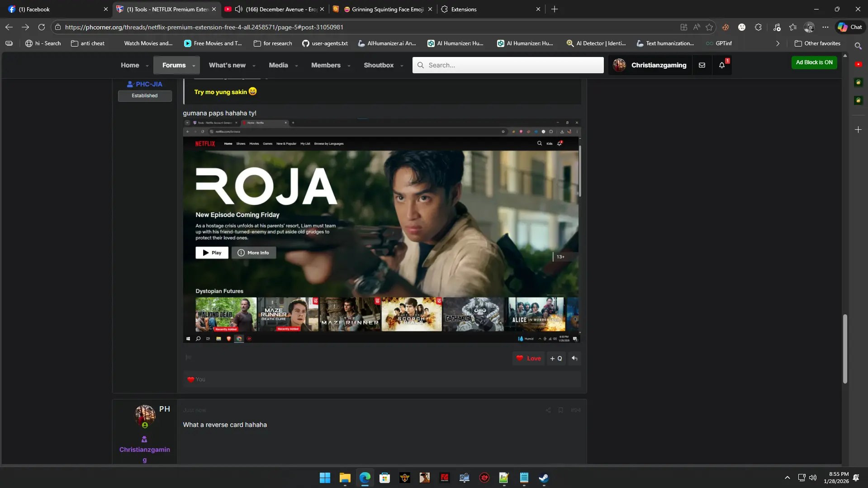Expand the Members dropdown arrow
Image resolution: width=868 pixels, height=488 pixels.
[349, 66]
